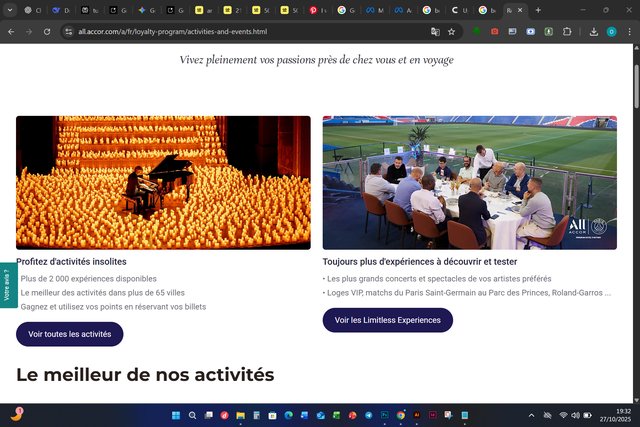The image size is (640, 427).
Task: Open Wi-Fi network settings in tray
Action: coord(563,415)
